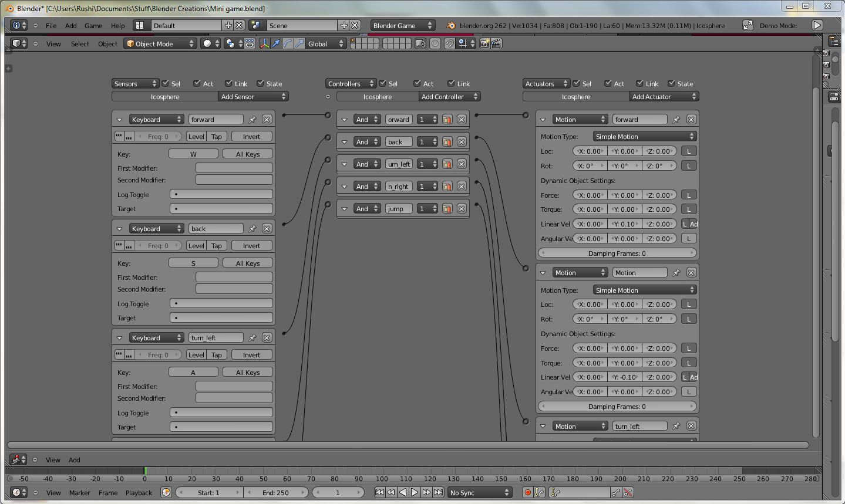The image size is (845, 504).
Task: Open the Game menu
Action: point(93,25)
